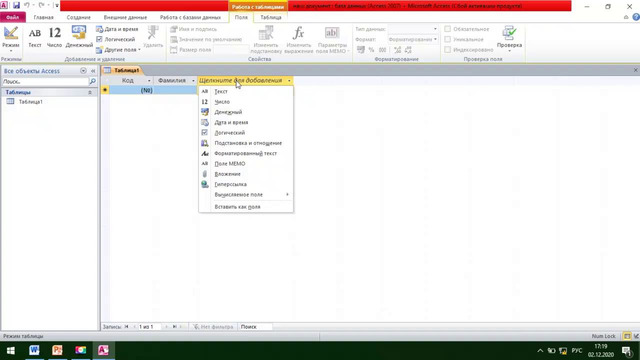Open Изменить выражение fx icon

299,33
